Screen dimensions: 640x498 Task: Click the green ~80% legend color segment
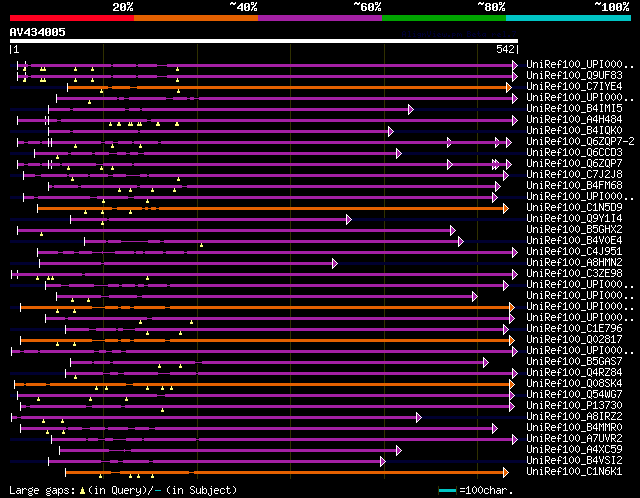click(444, 18)
